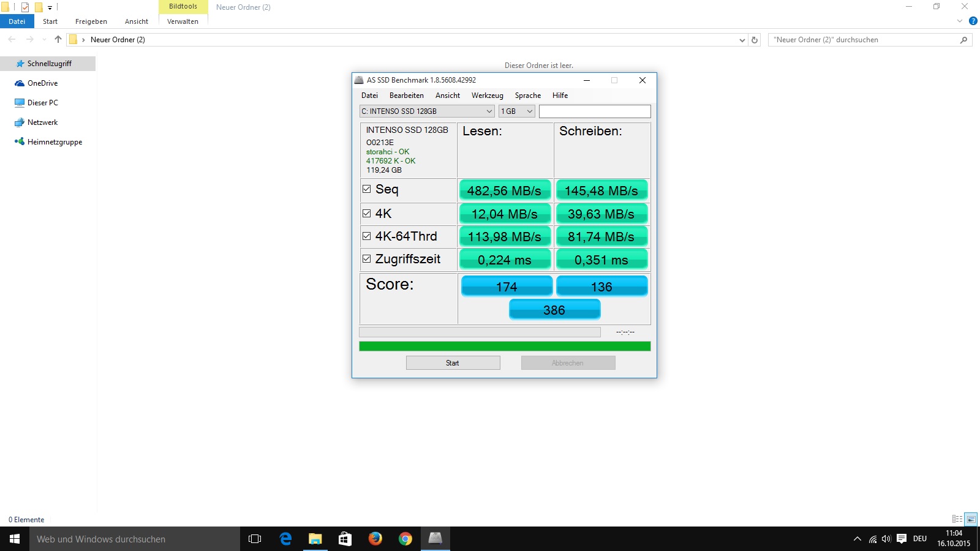Open the blue Datei tab in Explorer
Image resolution: width=980 pixels, height=551 pixels.
pyautogui.click(x=17, y=21)
